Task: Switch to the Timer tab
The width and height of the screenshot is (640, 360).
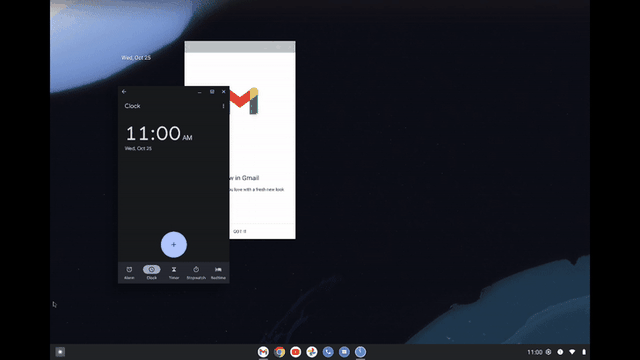Action: click(174, 273)
